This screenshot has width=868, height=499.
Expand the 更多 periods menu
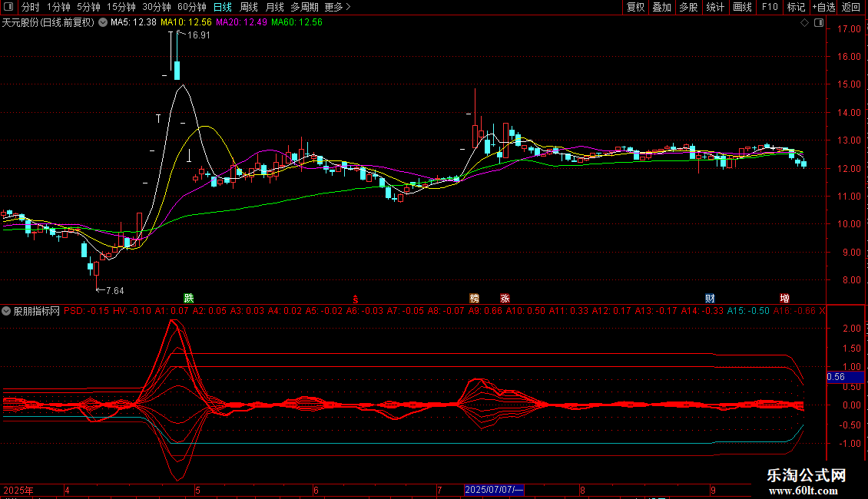click(338, 8)
